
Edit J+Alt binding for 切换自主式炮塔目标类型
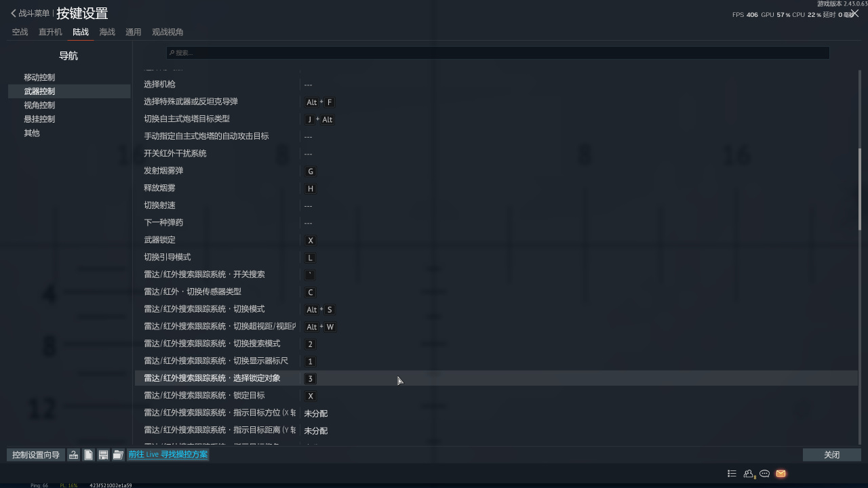(319, 120)
